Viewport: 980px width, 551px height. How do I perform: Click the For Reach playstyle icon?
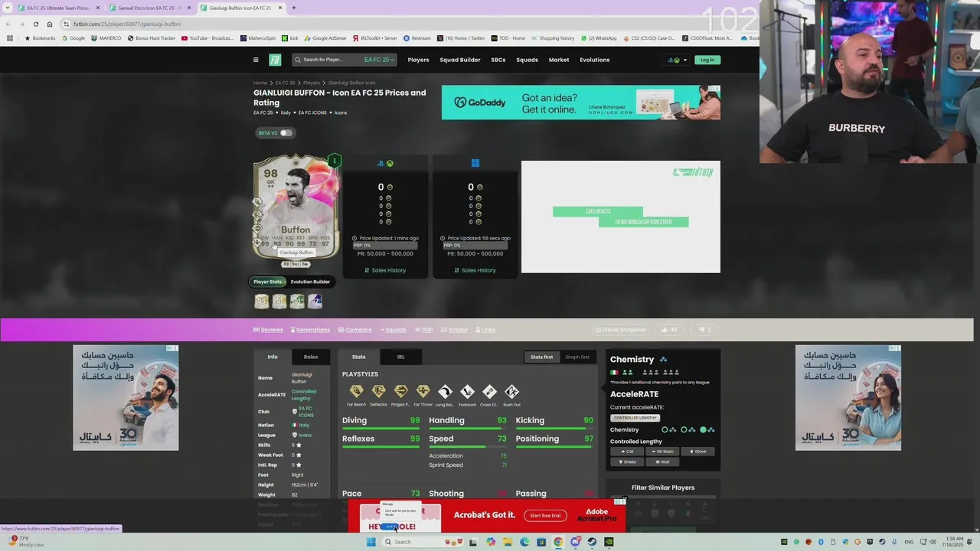(x=356, y=391)
